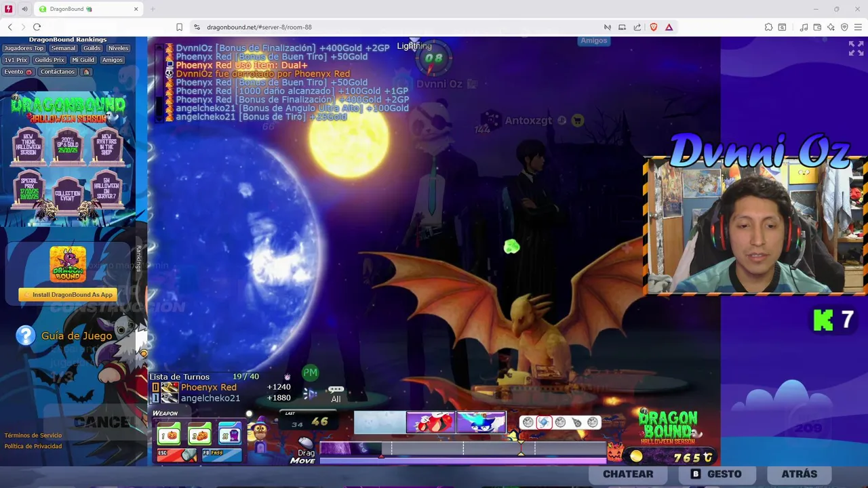
Task: Click the Rankings vertical side tab
Action: [139, 258]
